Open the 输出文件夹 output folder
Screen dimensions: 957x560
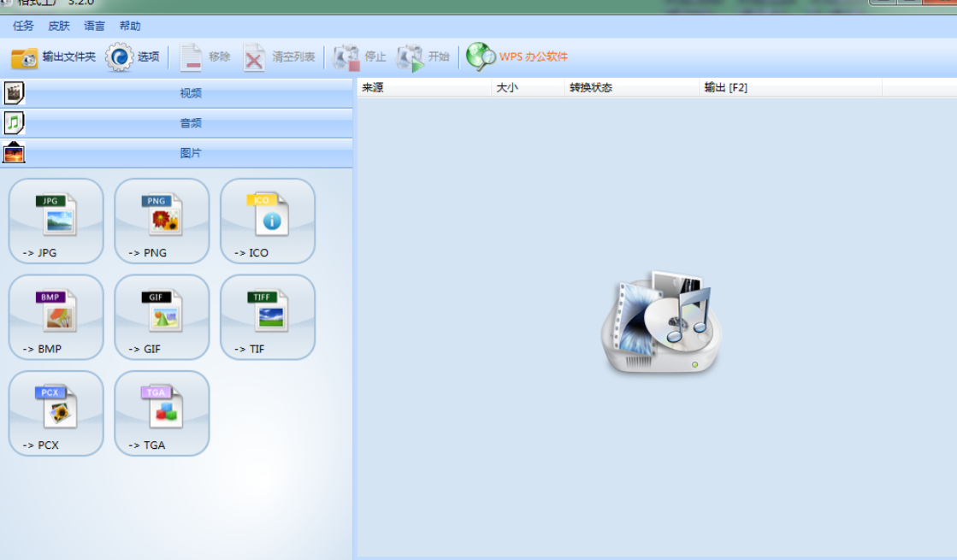click(53, 57)
